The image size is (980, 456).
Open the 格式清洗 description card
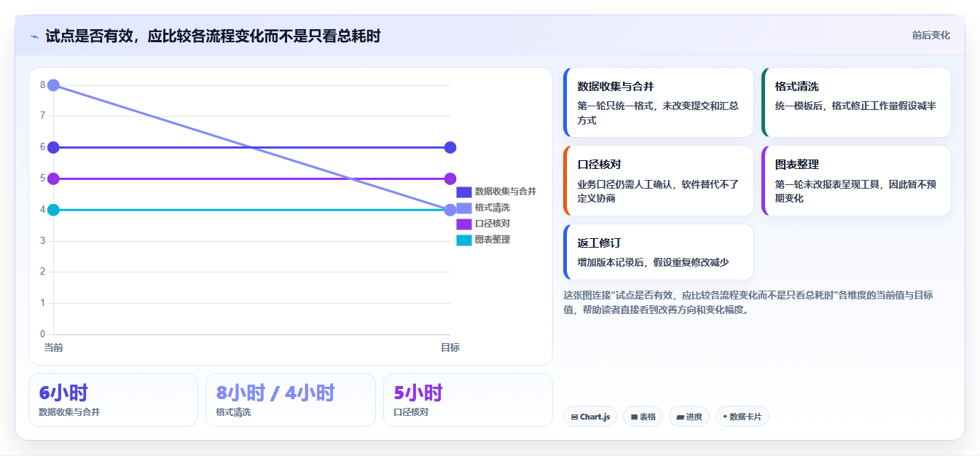click(x=856, y=103)
